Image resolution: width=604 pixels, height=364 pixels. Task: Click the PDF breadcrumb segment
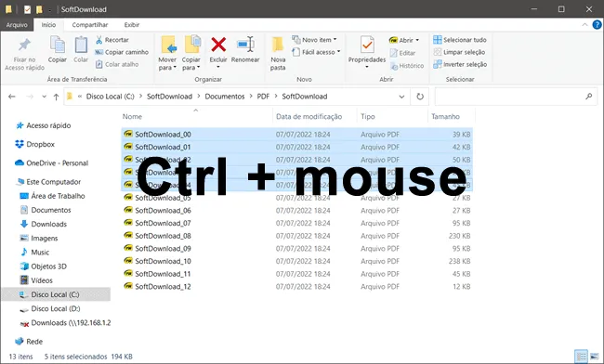(x=263, y=97)
